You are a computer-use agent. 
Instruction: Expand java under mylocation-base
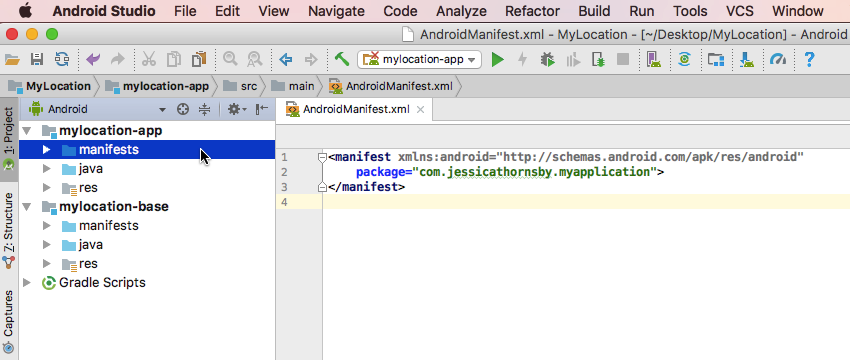pyautogui.click(x=47, y=245)
